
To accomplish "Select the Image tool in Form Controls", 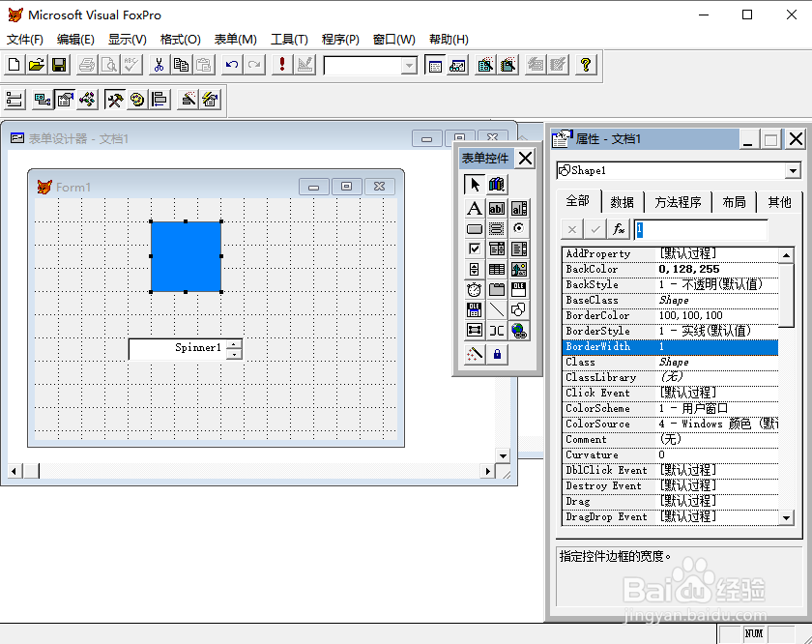I will tap(518, 270).
